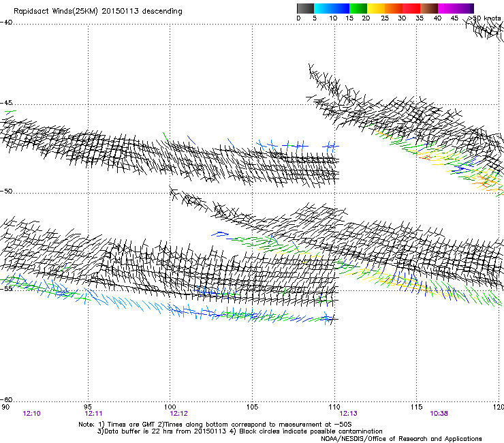
Task: Click the 10:38 pass time label
Action: pyautogui.click(x=439, y=414)
